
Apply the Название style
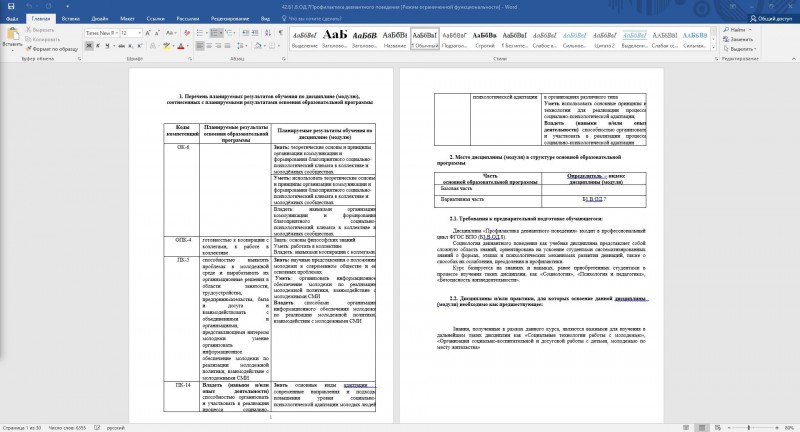(395, 39)
